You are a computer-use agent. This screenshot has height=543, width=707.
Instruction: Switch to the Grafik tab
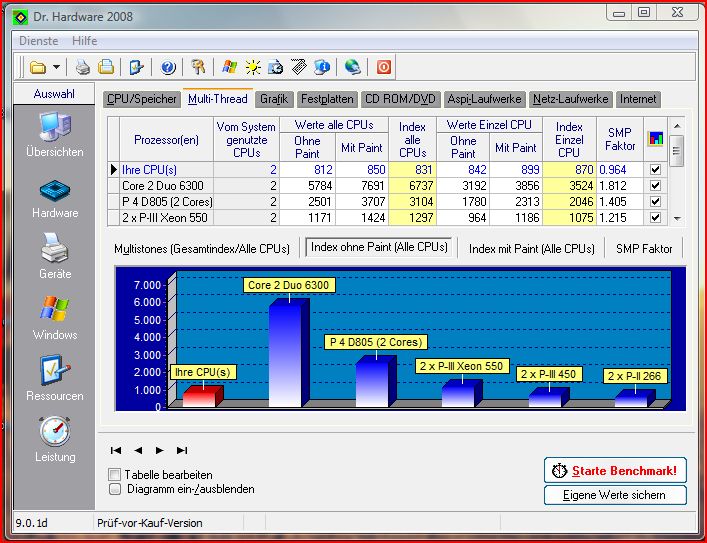point(274,99)
